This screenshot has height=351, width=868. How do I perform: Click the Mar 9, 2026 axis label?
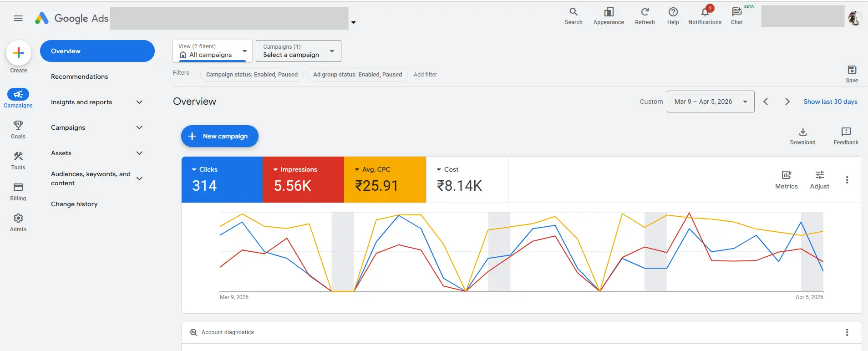point(234,297)
